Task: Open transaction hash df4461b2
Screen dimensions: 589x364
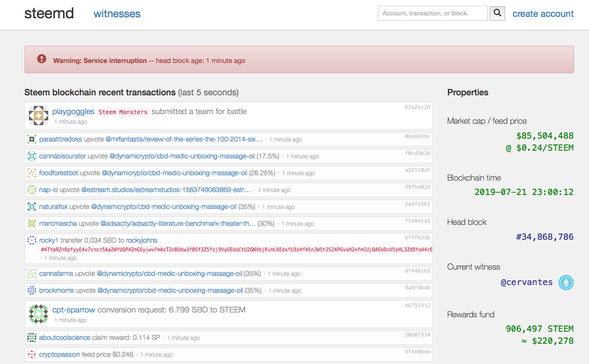Action: click(417, 271)
